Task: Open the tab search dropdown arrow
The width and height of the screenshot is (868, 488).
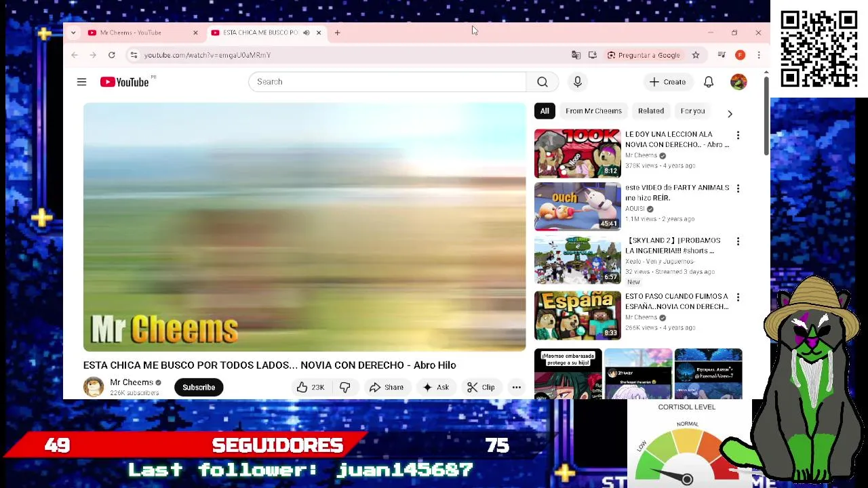Action: coord(73,33)
